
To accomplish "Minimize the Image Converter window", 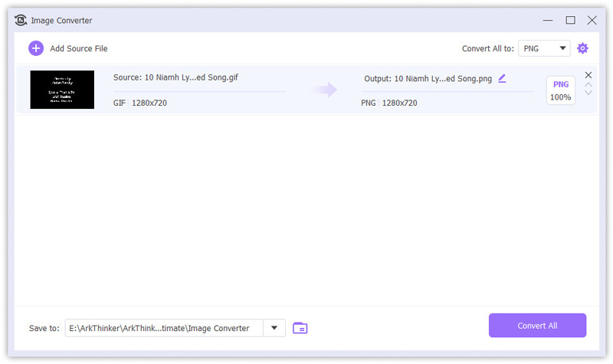I will 548,20.
